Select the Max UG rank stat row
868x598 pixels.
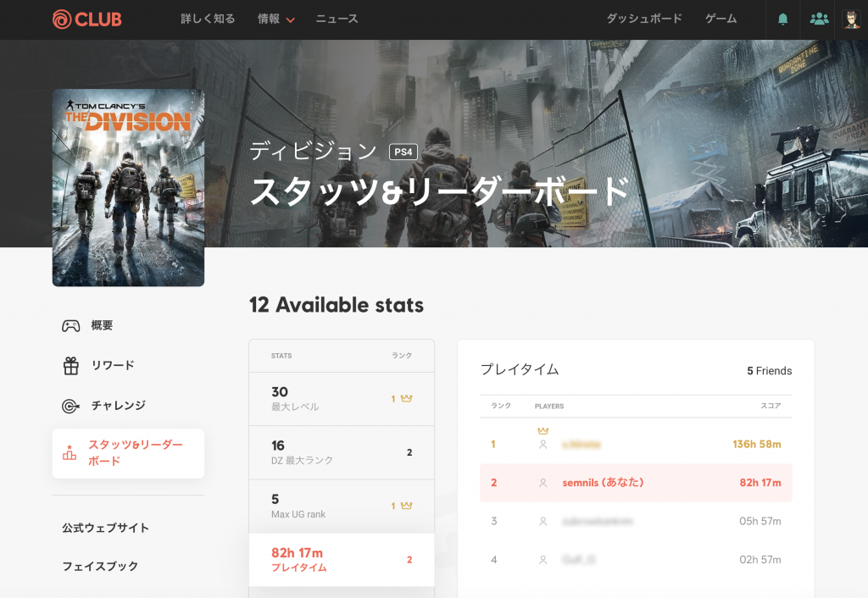pos(342,507)
